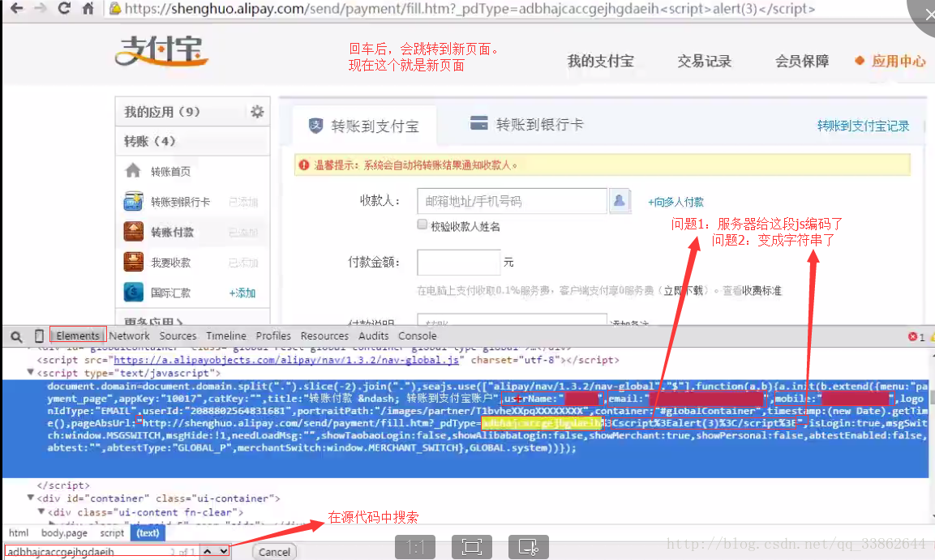Click the 1:1 actual size viewer button
The width and height of the screenshot is (935, 560).
415,547
